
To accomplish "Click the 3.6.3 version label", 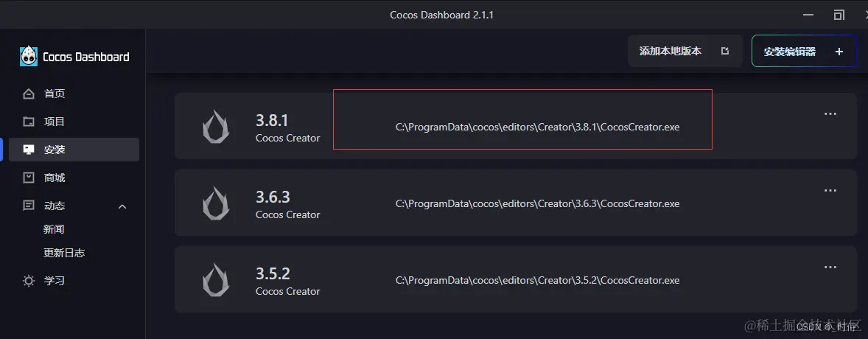I will [x=273, y=197].
